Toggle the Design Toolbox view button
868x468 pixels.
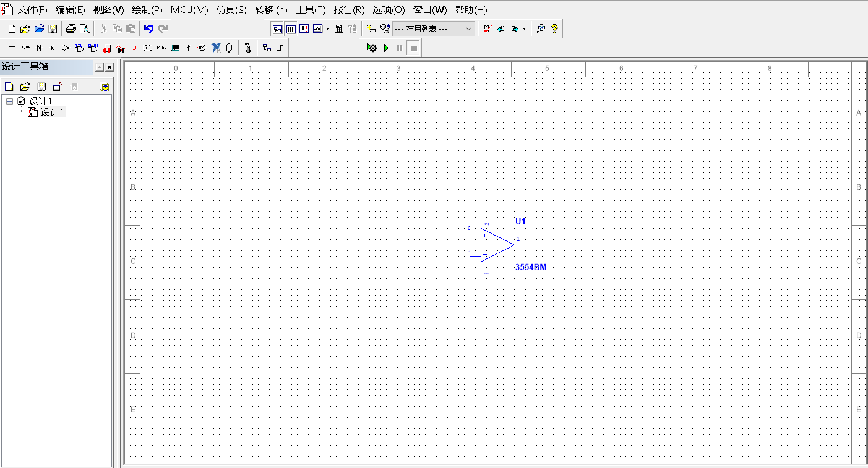(278, 28)
